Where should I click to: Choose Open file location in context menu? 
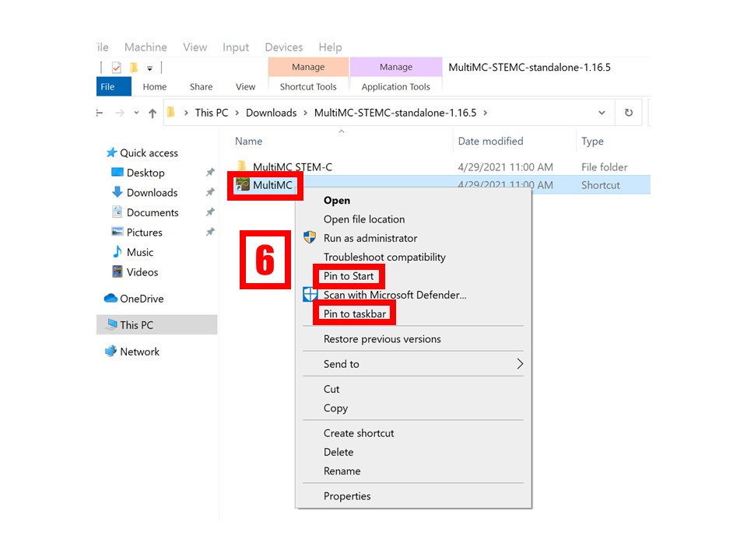pos(364,219)
